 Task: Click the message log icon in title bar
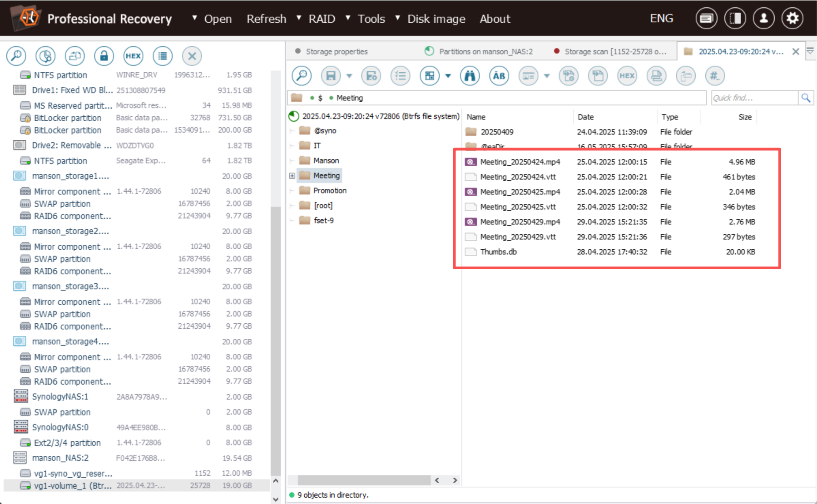click(706, 18)
